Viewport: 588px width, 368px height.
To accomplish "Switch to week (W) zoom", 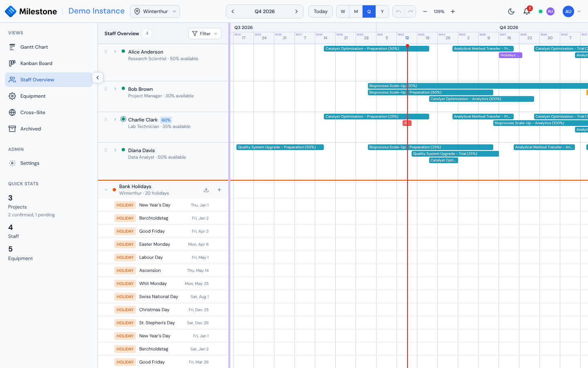I will [x=343, y=11].
